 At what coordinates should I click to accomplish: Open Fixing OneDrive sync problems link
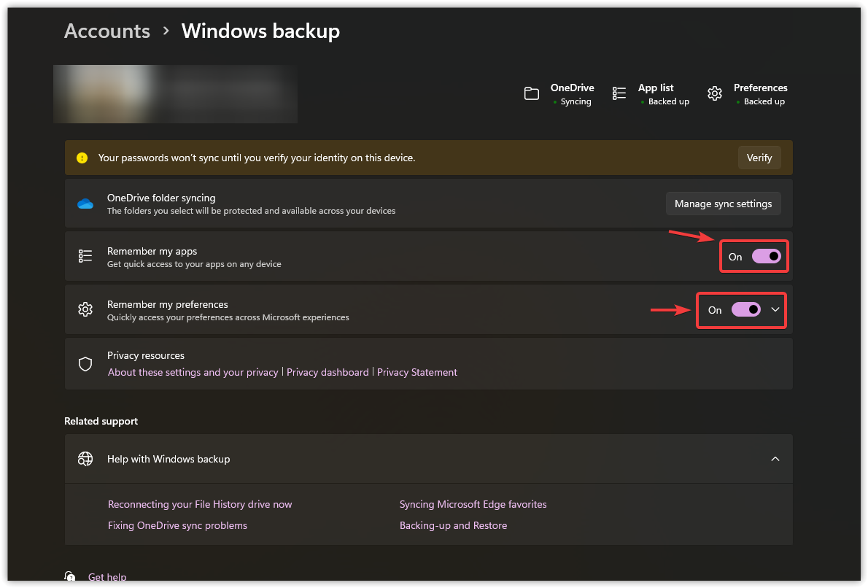(x=177, y=525)
